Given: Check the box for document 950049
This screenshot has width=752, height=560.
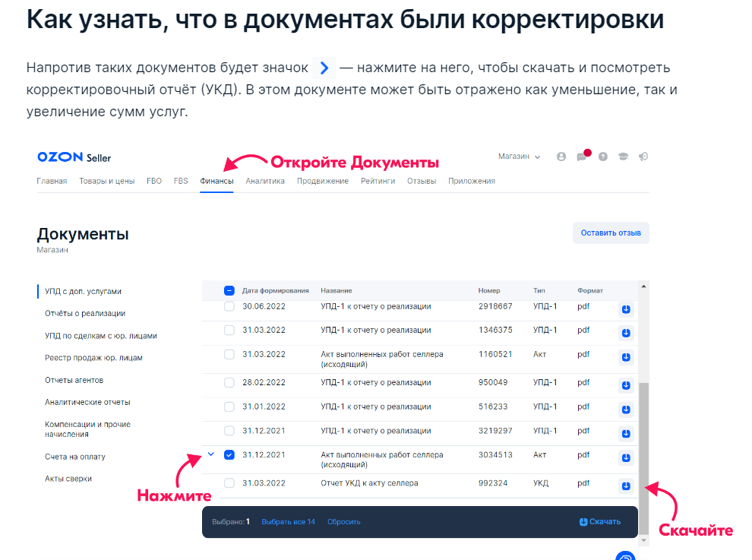Looking at the screenshot, I should click(229, 382).
